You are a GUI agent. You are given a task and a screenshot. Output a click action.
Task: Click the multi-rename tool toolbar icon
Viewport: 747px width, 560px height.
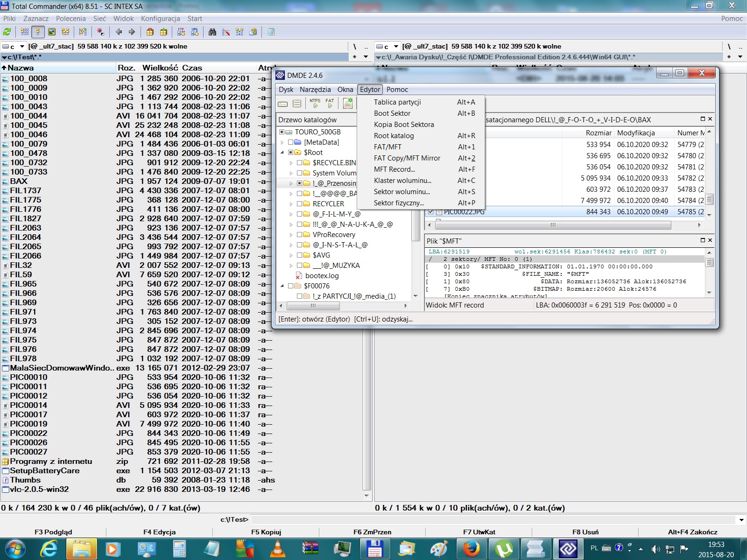[x=226, y=32]
